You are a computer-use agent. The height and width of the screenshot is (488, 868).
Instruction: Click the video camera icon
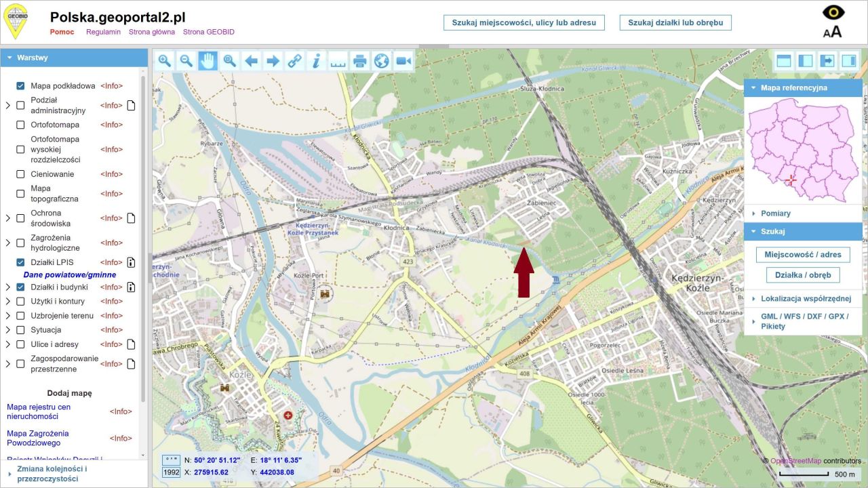(x=403, y=61)
